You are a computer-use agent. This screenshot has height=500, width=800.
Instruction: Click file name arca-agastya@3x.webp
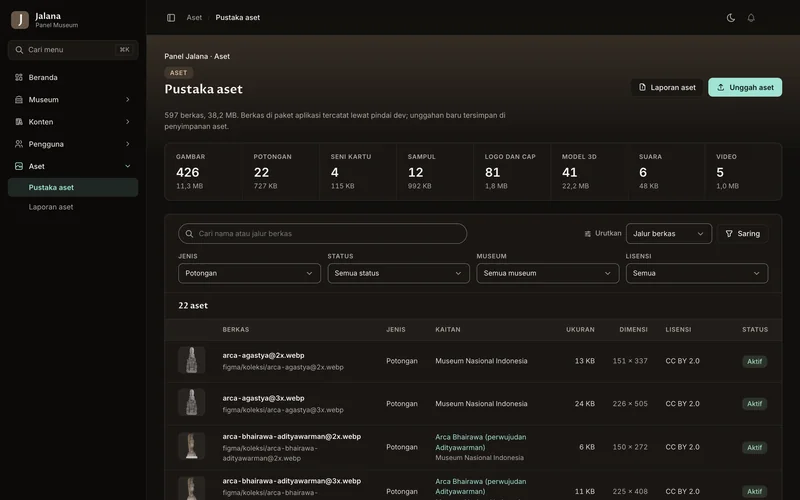click(x=263, y=398)
